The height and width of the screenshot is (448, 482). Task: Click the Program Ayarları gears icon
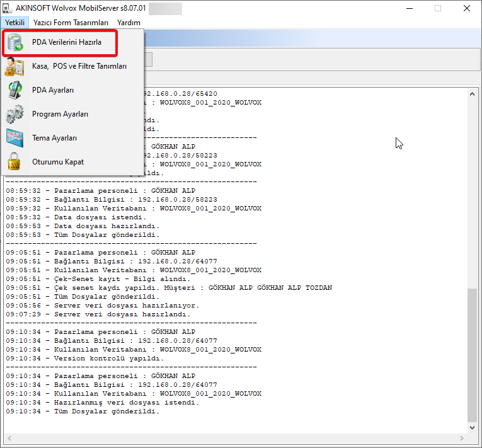14,114
